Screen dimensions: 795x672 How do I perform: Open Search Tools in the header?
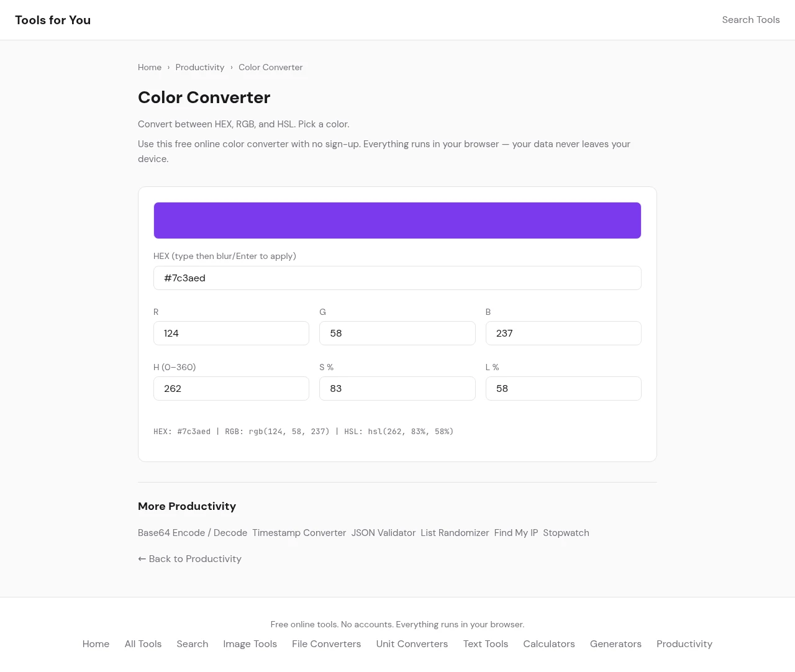coord(750,20)
